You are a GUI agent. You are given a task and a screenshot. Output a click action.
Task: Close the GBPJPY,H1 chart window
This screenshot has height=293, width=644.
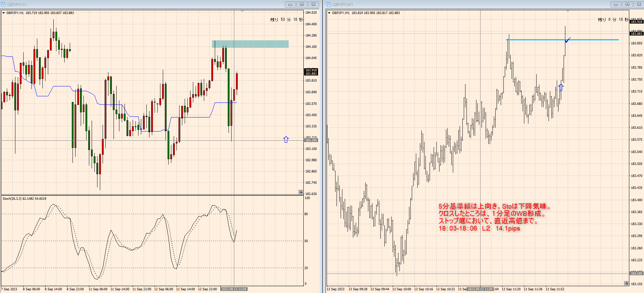pos(313,4)
